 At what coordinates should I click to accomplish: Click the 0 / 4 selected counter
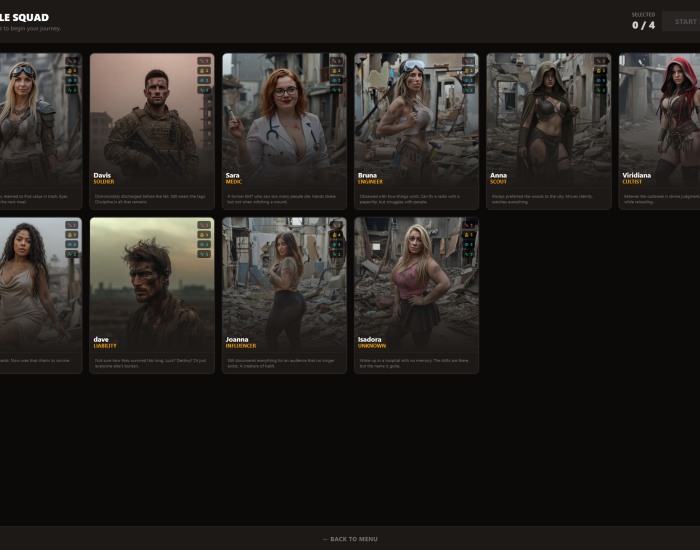(643, 25)
